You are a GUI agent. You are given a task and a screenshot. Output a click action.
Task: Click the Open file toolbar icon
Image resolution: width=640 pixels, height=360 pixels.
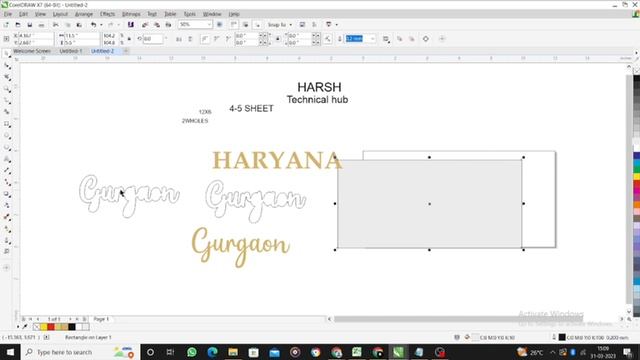pos(18,25)
